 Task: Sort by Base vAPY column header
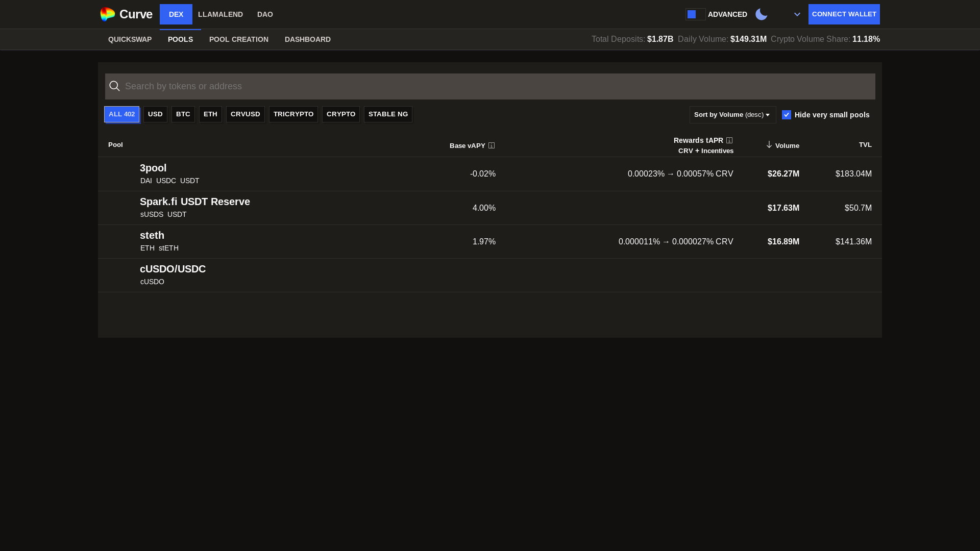click(468, 146)
